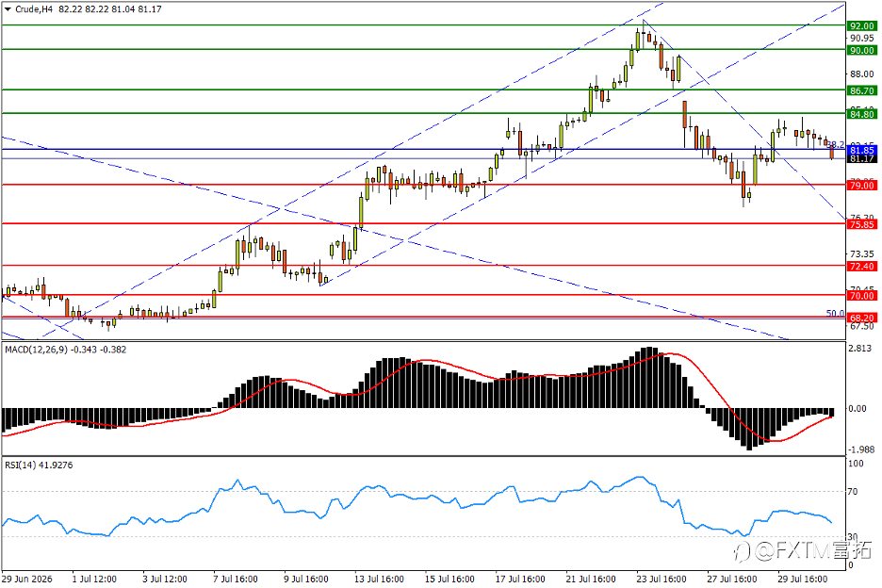This screenshot has width=882, height=588.
Task: Click the blue 81.85 price label
Action: tap(861, 150)
